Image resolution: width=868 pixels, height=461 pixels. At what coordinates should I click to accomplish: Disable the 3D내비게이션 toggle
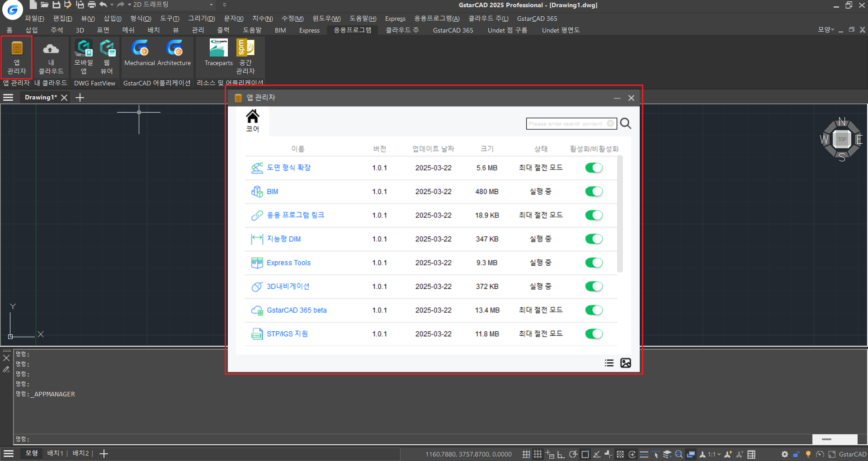tap(594, 287)
